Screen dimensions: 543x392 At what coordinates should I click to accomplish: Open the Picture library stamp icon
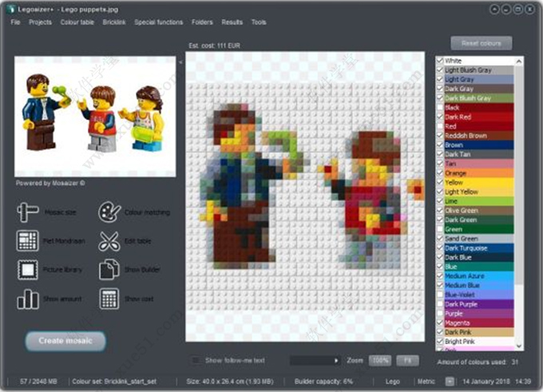point(28,269)
